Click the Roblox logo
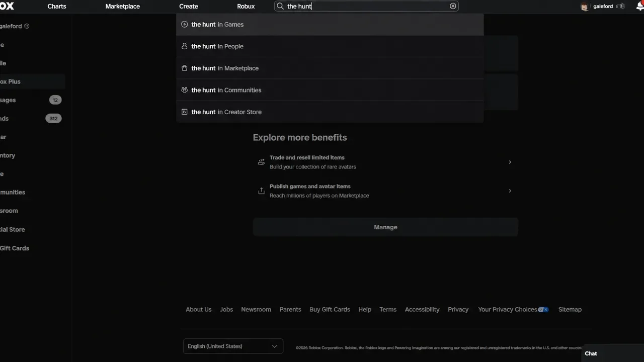This screenshot has height=362, width=644. [7, 6]
